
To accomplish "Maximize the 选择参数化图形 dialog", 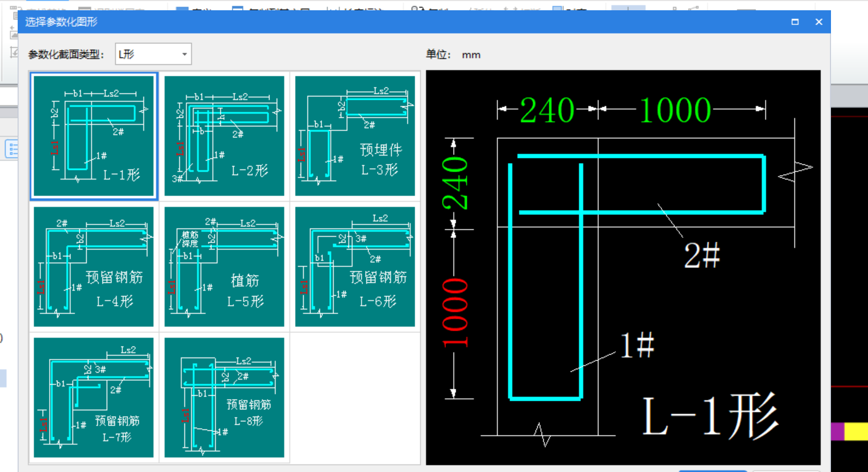I will (795, 22).
